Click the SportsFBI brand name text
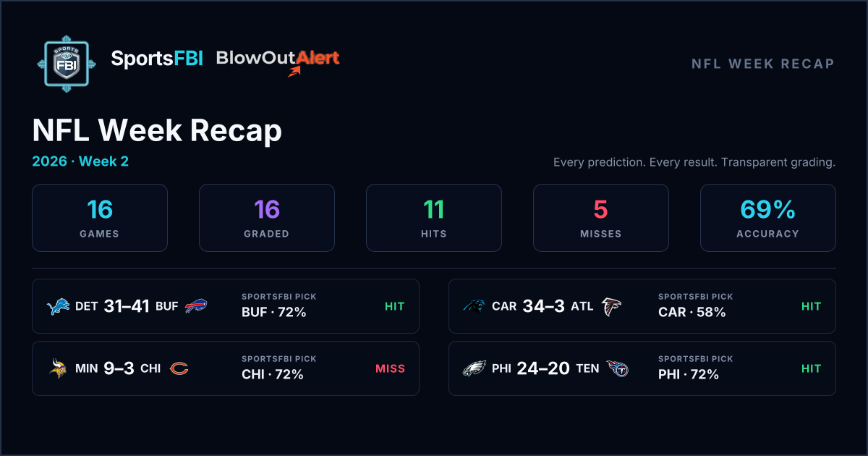 (x=158, y=59)
